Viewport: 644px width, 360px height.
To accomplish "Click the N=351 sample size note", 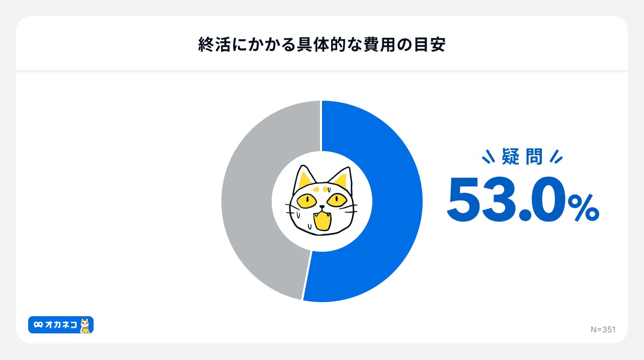I will pos(603,329).
